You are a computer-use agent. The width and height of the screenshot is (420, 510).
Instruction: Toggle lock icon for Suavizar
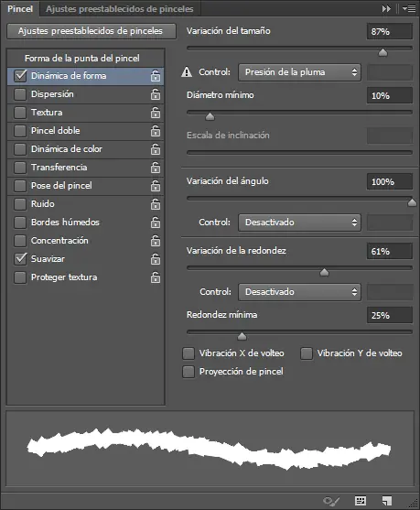coord(156,259)
